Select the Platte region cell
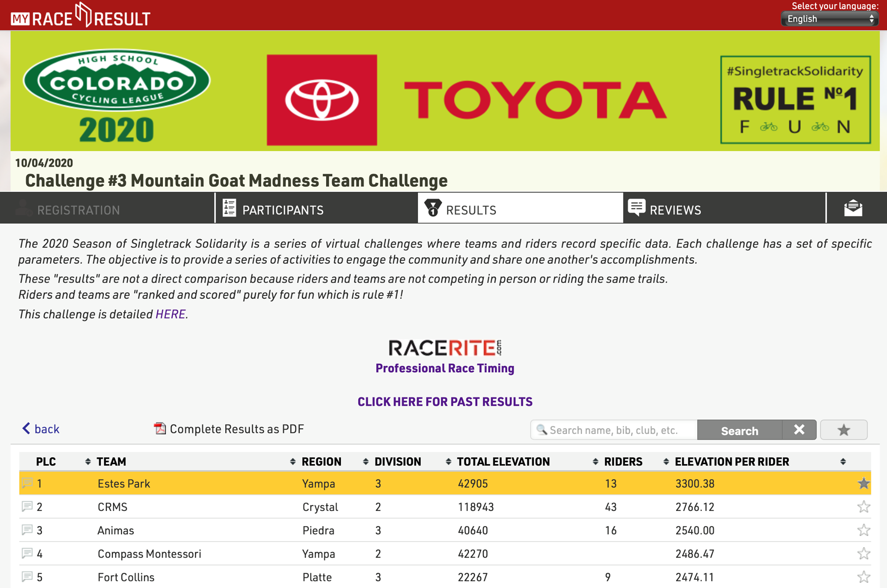This screenshot has width=887, height=588. [x=317, y=577]
